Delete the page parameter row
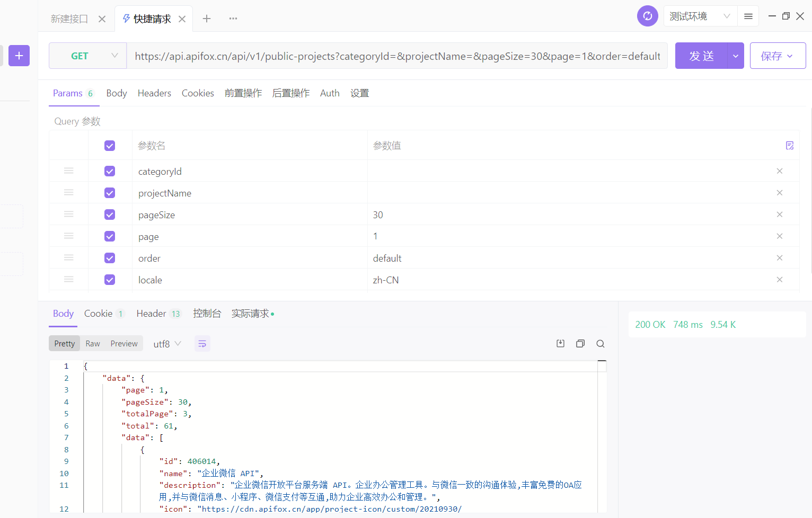The image size is (812, 518). pos(780,236)
